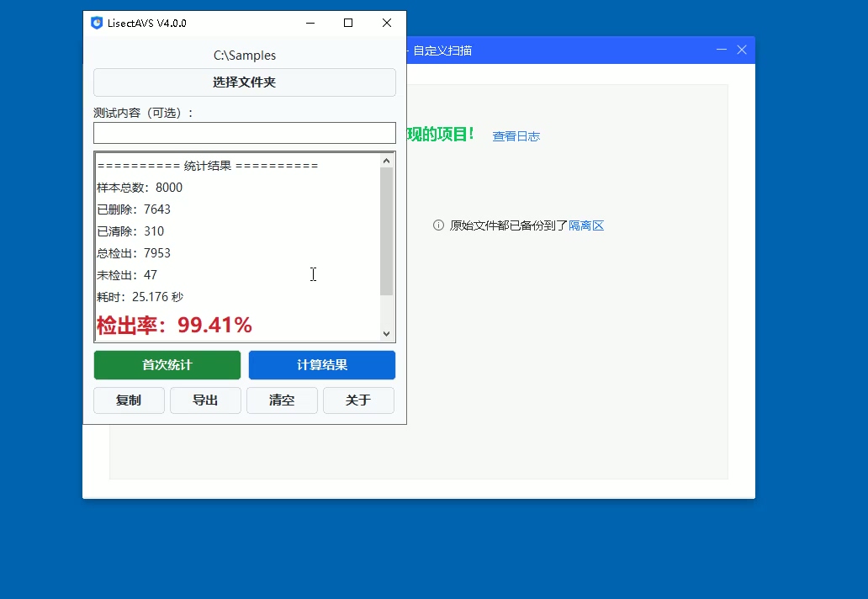868x599 pixels.
Task: Click the 清空 button
Action: [x=282, y=400]
